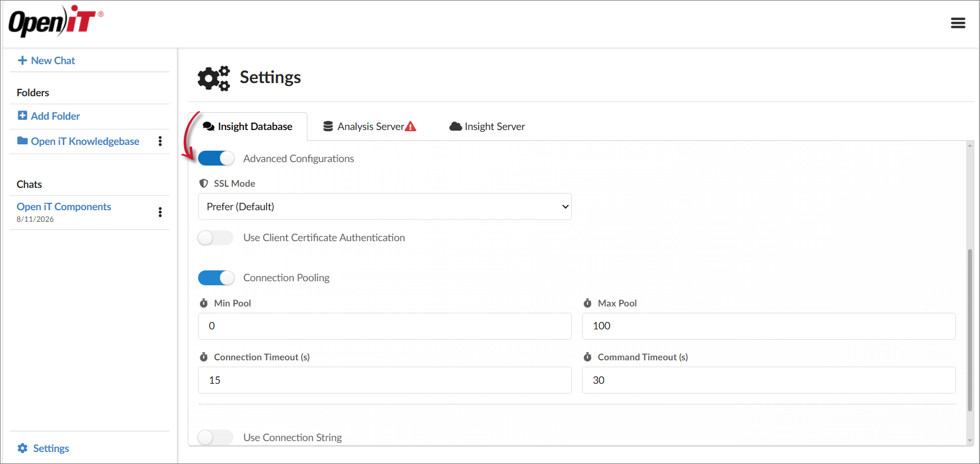
Task: Click the scrollbar down arrow
Action: coord(970,441)
